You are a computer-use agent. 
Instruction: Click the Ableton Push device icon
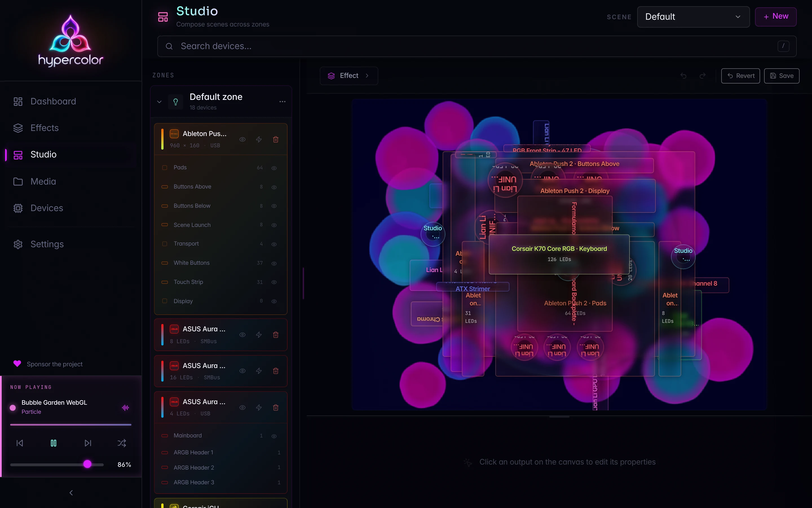pos(174,134)
